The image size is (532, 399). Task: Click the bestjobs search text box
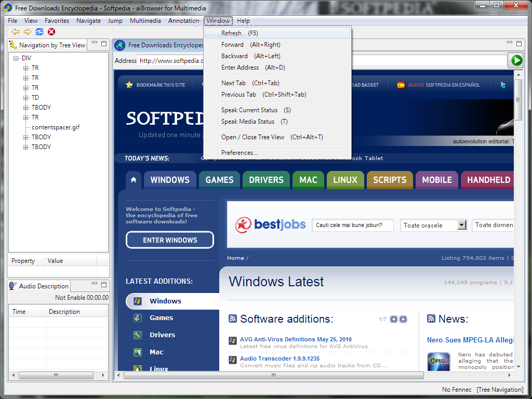(x=353, y=225)
